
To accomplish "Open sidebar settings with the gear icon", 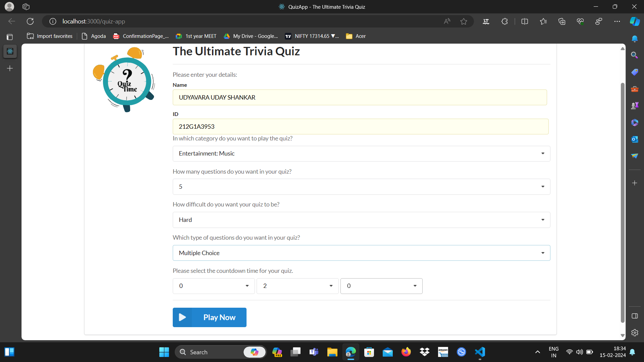I will point(634,333).
